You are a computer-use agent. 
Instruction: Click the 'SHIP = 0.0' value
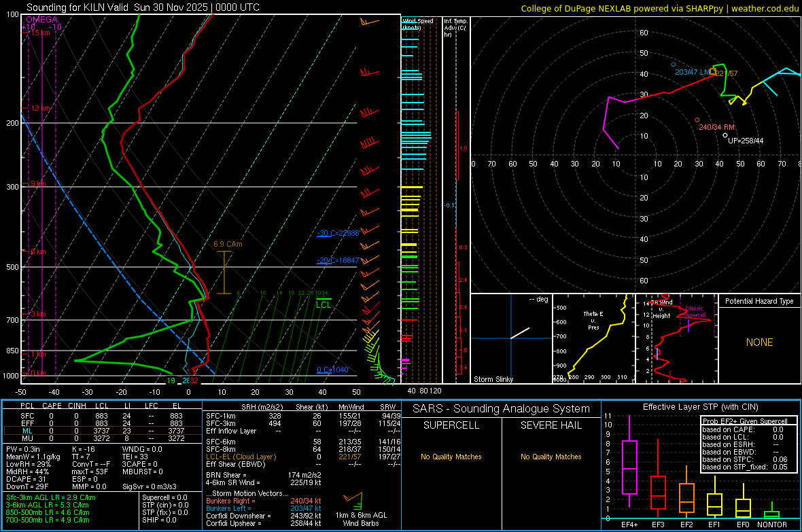(159, 520)
